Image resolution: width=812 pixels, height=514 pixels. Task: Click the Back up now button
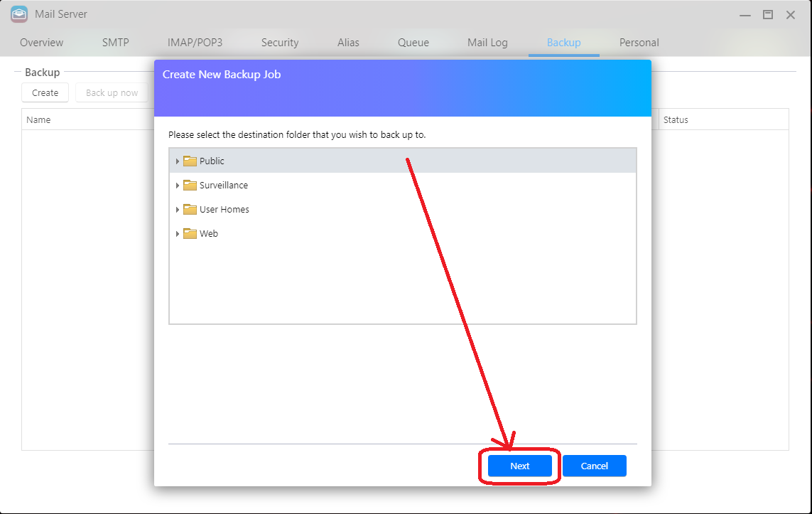[112, 92]
